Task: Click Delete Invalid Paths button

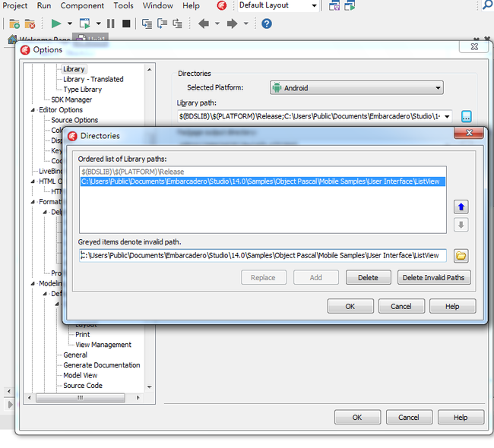Action: (434, 277)
